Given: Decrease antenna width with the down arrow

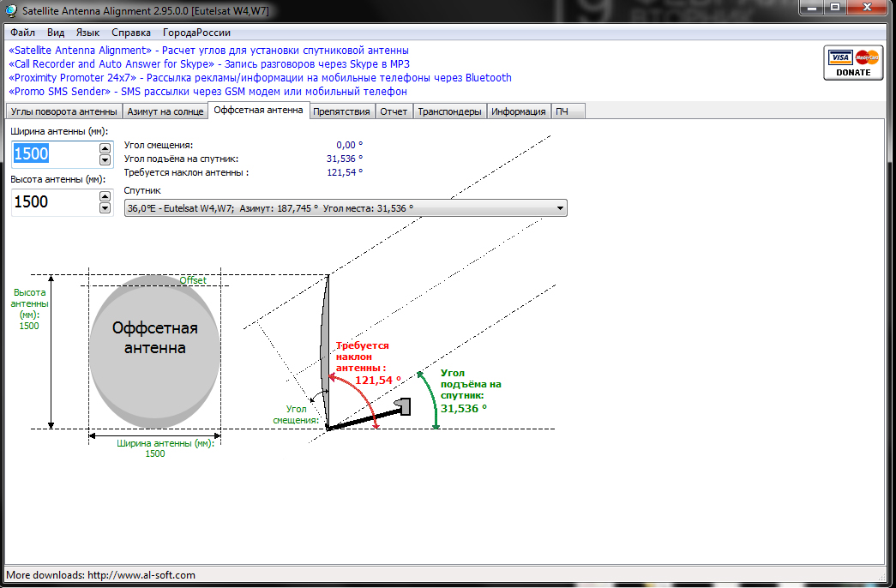Looking at the screenshot, I should tap(105, 160).
